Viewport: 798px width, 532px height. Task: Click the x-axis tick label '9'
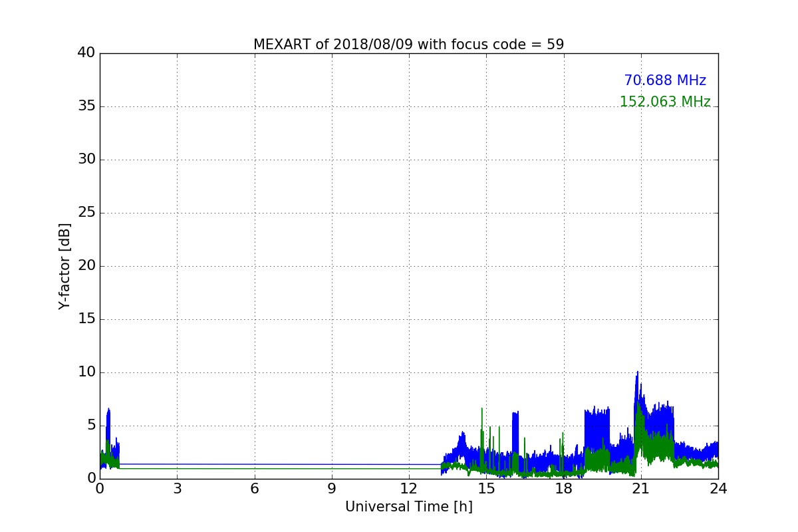click(332, 489)
